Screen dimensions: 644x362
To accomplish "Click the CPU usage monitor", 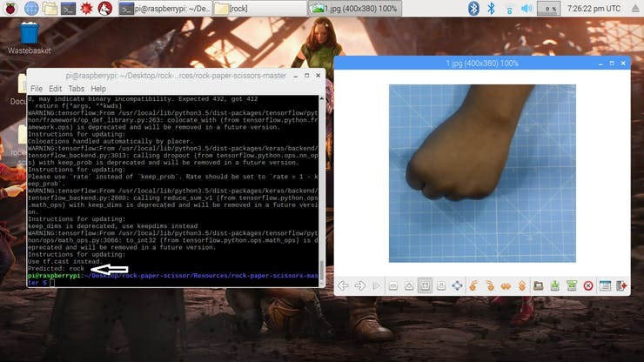I will click(549, 8).
